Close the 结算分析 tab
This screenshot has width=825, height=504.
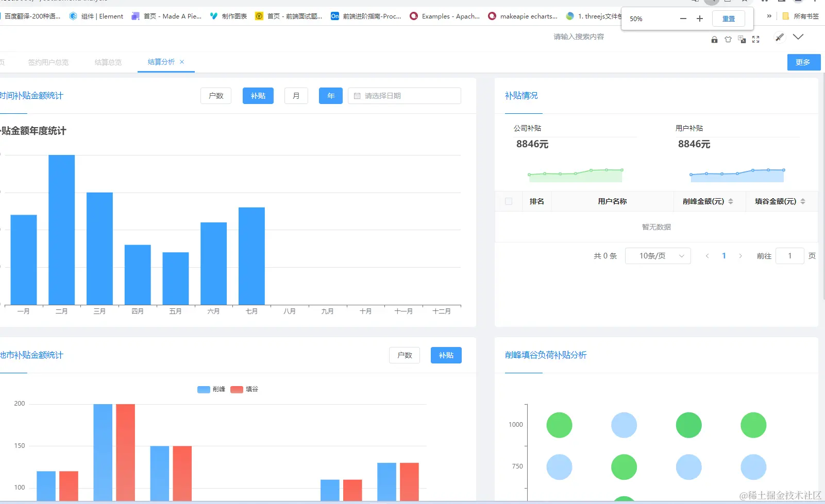182,62
